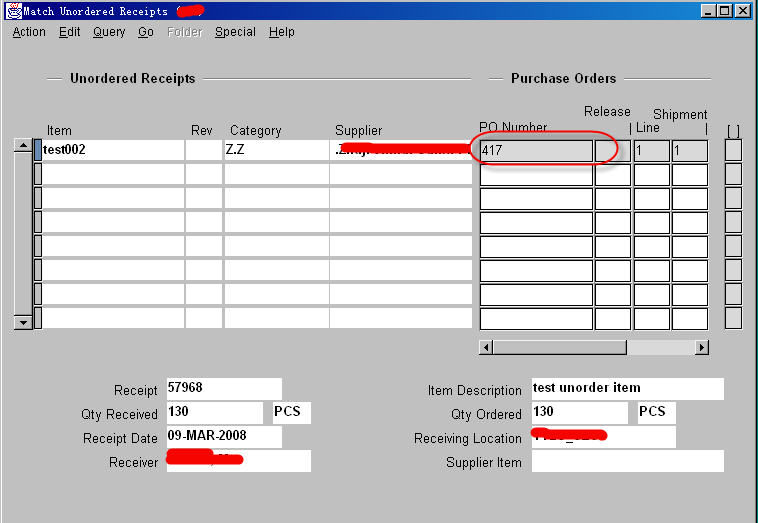Open the Go menu

[146, 32]
